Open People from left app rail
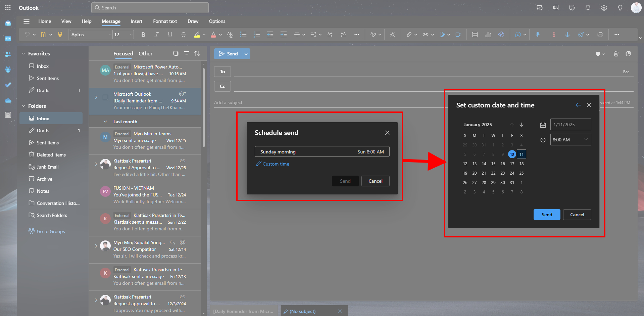Screen dimensions: 644x316 pos(8,54)
